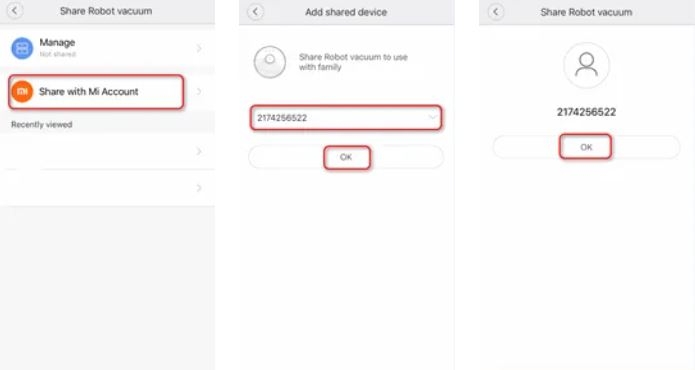
Task: Confirm OK under account 2174256522 avatar
Action: [x=586, y=147]
